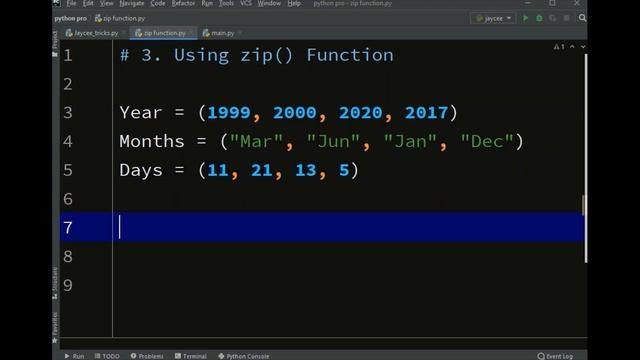The width and height of the screenshot is (640, 360).
Task: Open the Favorites tool window sidebar
Action: (x=55, y=327)
